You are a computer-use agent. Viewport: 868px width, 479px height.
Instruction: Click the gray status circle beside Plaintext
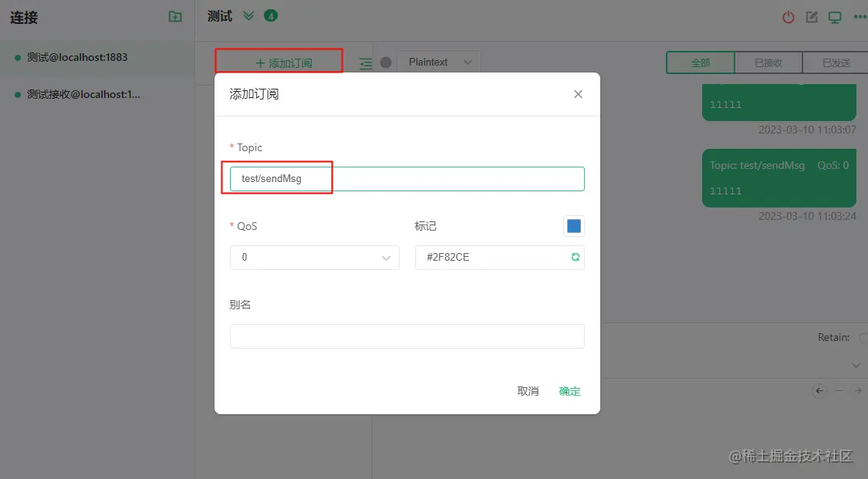click(386, 62)
